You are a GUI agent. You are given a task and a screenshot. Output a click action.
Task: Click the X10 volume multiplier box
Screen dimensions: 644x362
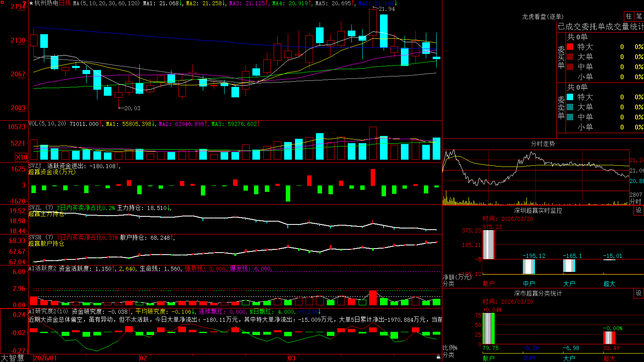(21, 157)
